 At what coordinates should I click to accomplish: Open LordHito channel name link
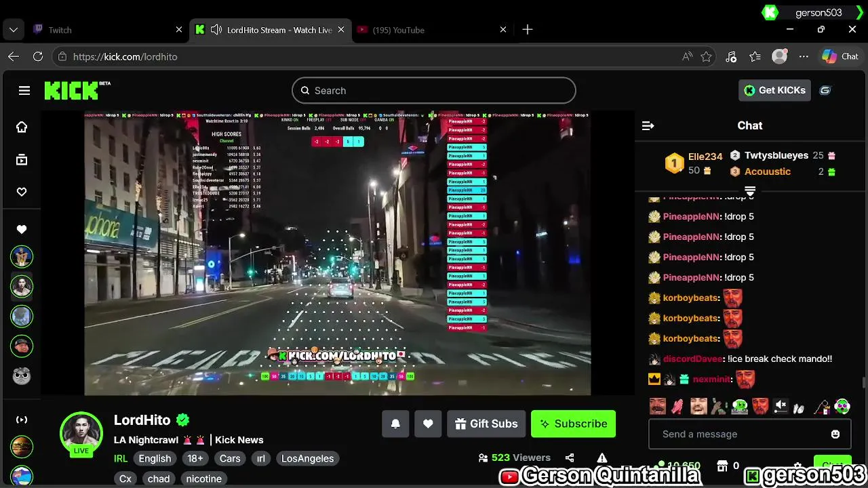[142, 420]
